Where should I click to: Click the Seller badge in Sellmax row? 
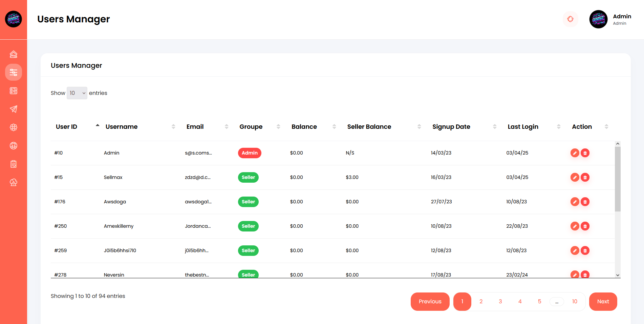[248, 177]
